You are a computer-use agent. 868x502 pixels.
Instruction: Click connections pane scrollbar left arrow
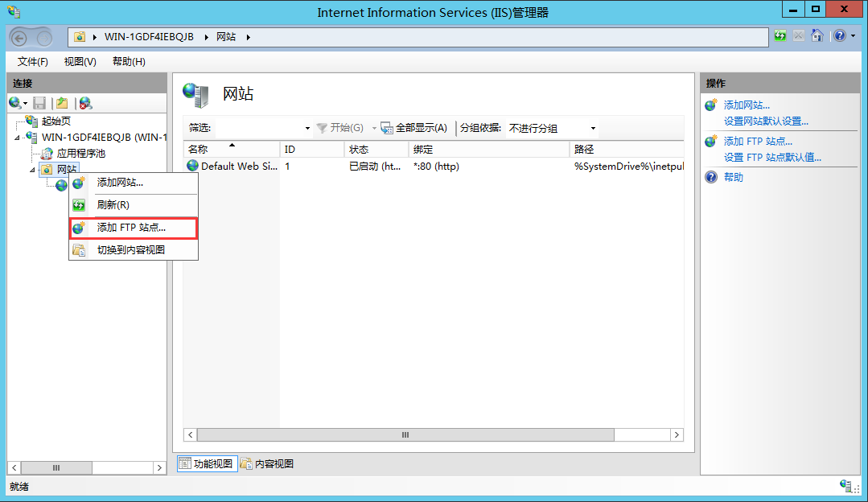click(x=14, y=467)
